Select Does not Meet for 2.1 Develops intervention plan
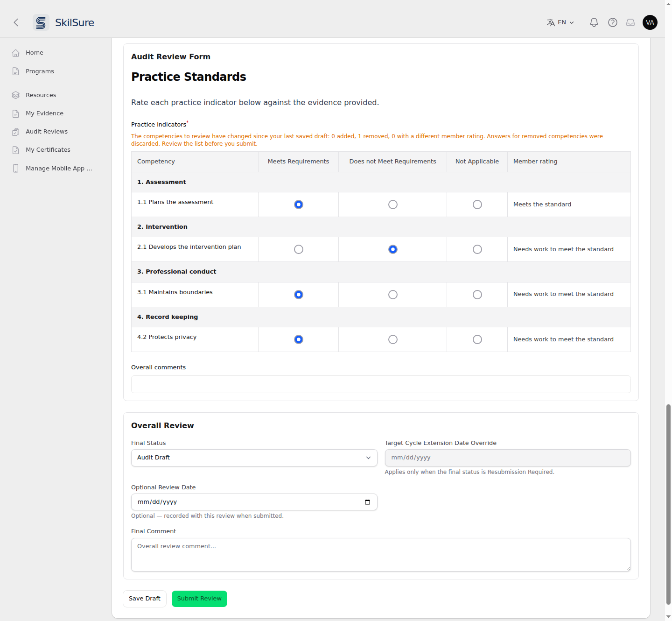672x621 pixels. point(393,249)
